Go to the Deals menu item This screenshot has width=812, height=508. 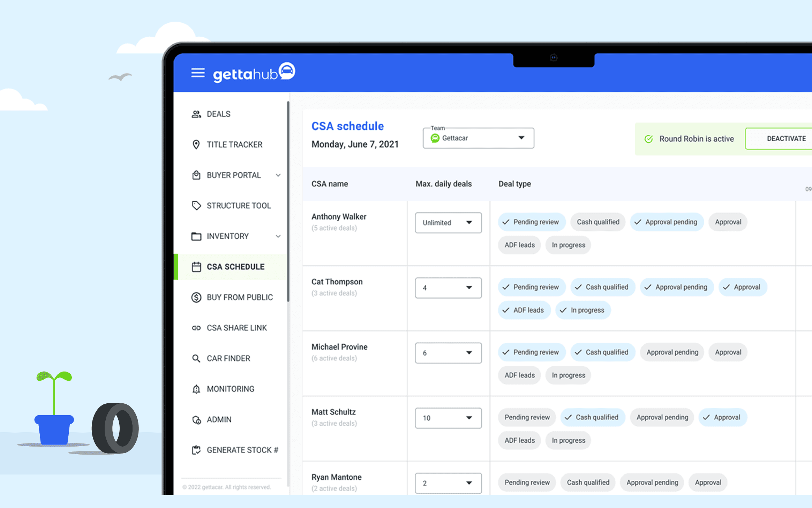(x=218, y=114)
